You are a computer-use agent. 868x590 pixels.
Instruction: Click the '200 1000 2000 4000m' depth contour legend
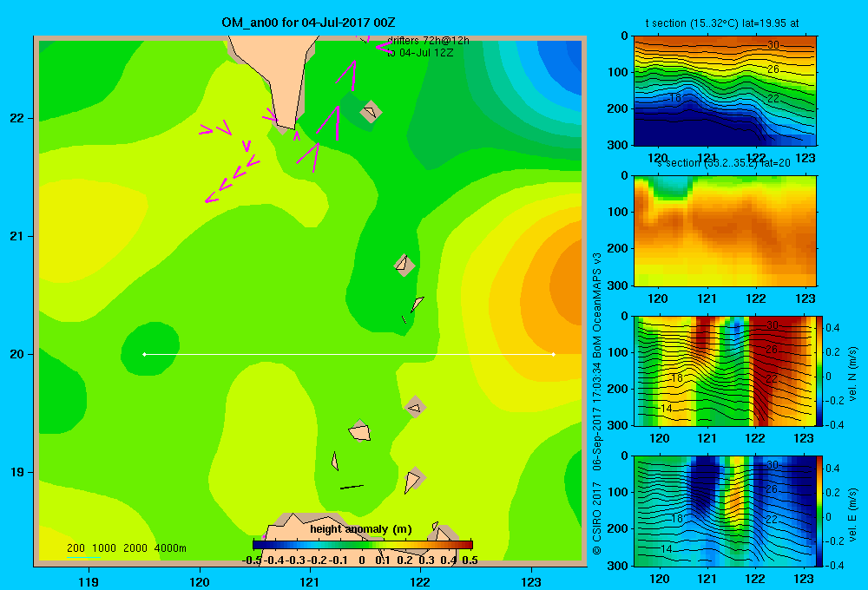[x=126, y=548]
